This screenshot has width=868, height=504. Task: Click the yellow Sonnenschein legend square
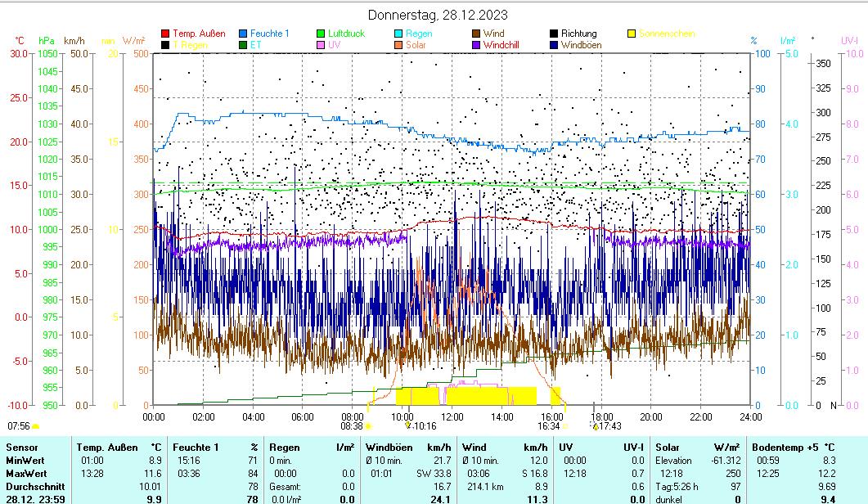click(632, 34)
